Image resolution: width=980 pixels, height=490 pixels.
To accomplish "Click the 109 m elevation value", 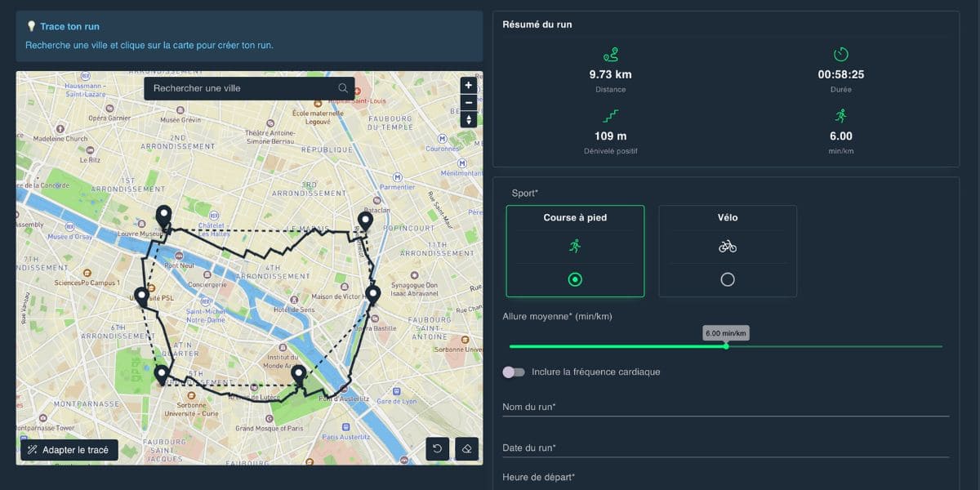I will tap(610, 136).
